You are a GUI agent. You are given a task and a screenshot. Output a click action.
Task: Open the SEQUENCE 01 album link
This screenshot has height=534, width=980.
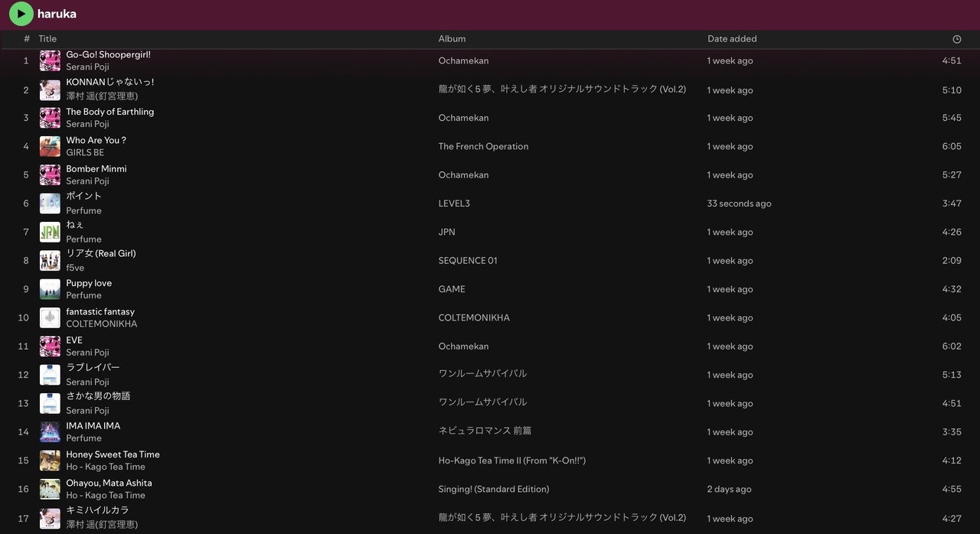(468, 261)
